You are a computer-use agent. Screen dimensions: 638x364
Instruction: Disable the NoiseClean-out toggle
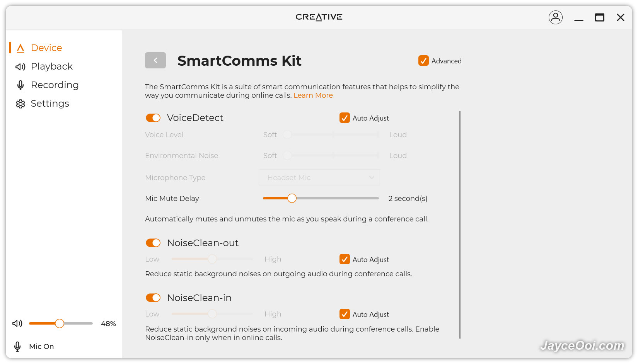(x=153, y=243)
